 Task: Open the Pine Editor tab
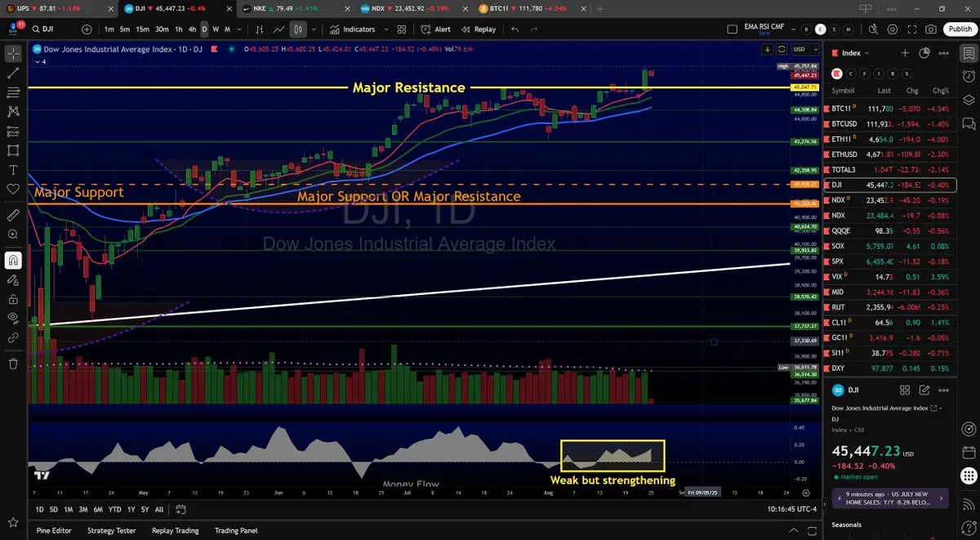click(x=54, y=530)
